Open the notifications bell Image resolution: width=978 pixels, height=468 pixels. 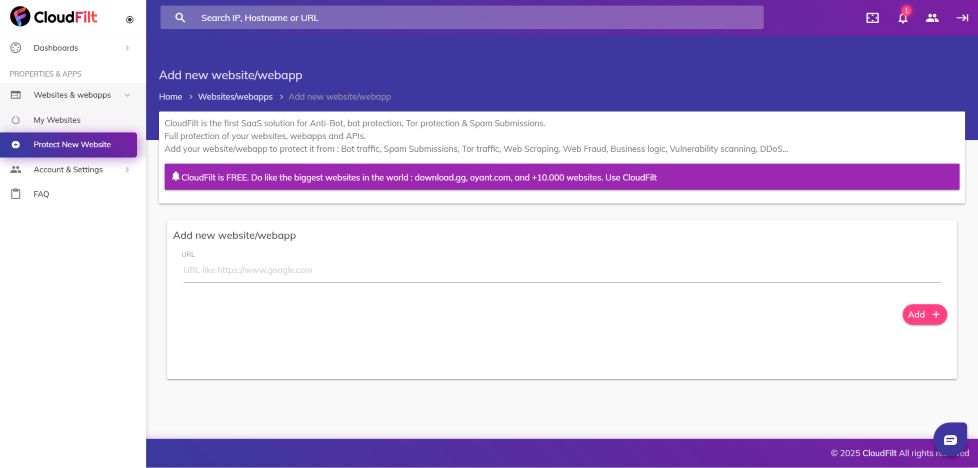903,18
